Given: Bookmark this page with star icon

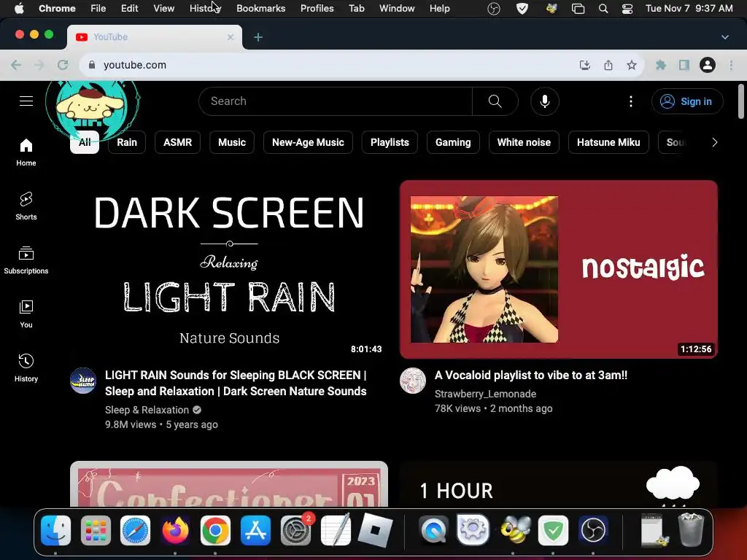Looking at the screenshot, I should coord(631,65).
